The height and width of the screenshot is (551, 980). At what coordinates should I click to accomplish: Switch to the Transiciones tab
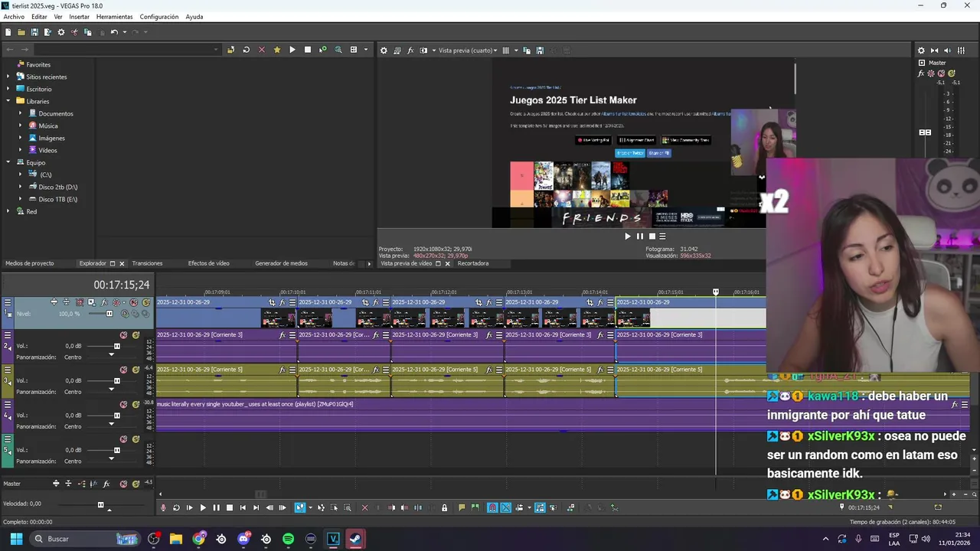tap(147, 263)
